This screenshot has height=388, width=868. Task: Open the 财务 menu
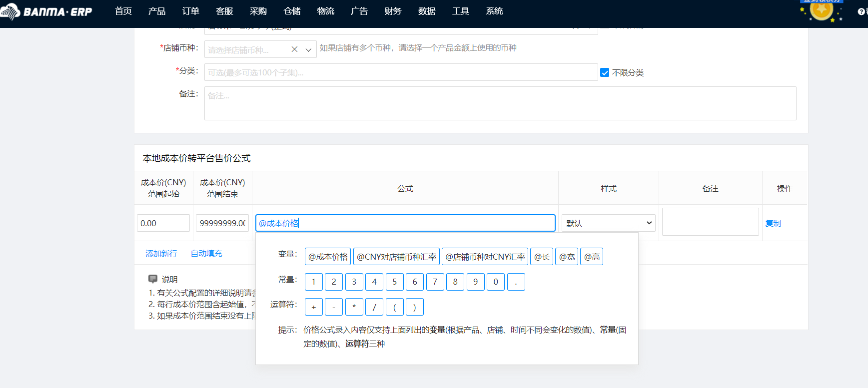click(393, 11)
